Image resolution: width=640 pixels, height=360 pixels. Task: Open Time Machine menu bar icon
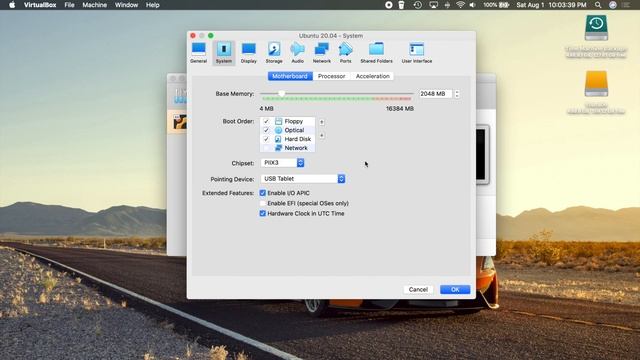pyautogui.click(x=418, y=5)
